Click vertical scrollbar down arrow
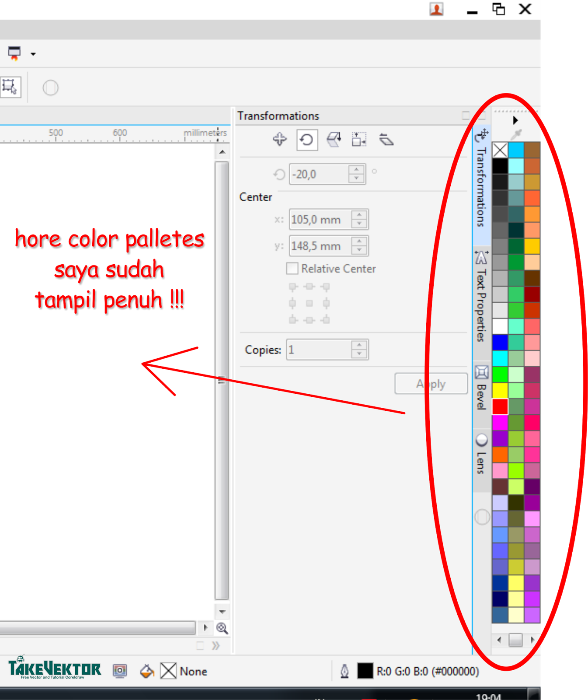Viewport: 588px width, 700px height. 222,612
